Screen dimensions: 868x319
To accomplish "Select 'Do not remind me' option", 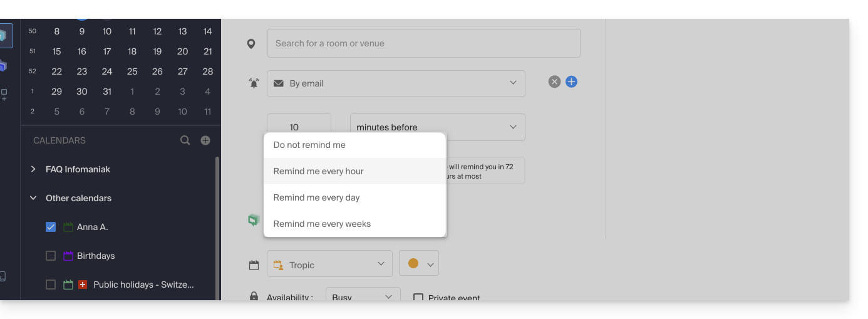I will 309,145.
